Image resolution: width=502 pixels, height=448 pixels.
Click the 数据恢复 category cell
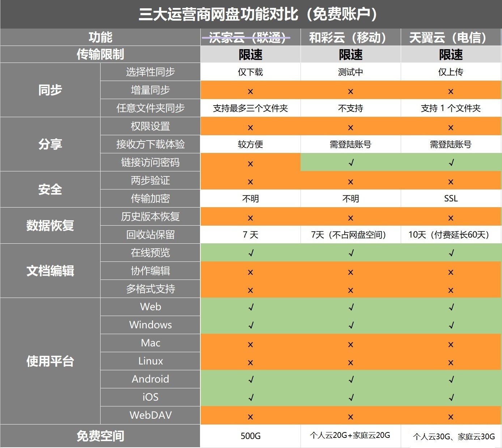pos(50,225)
